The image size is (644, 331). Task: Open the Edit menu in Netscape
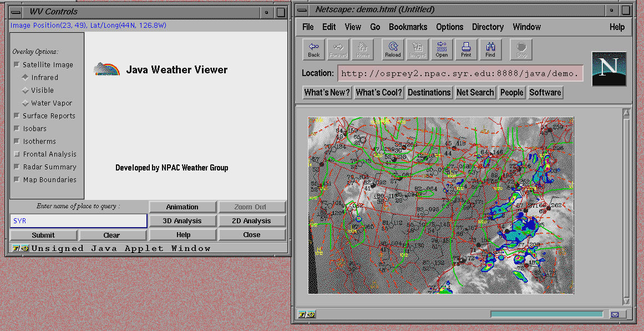[x=329, y=27]
